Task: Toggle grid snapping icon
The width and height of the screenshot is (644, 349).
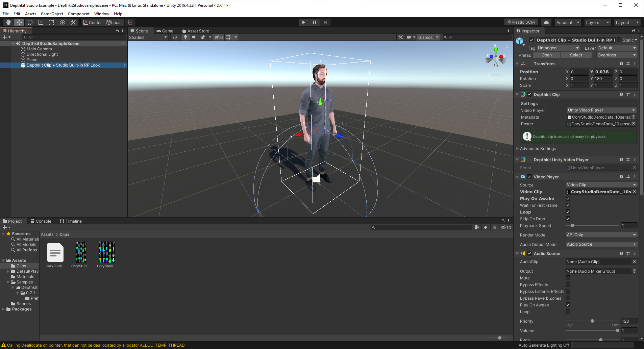Action: 130,22
